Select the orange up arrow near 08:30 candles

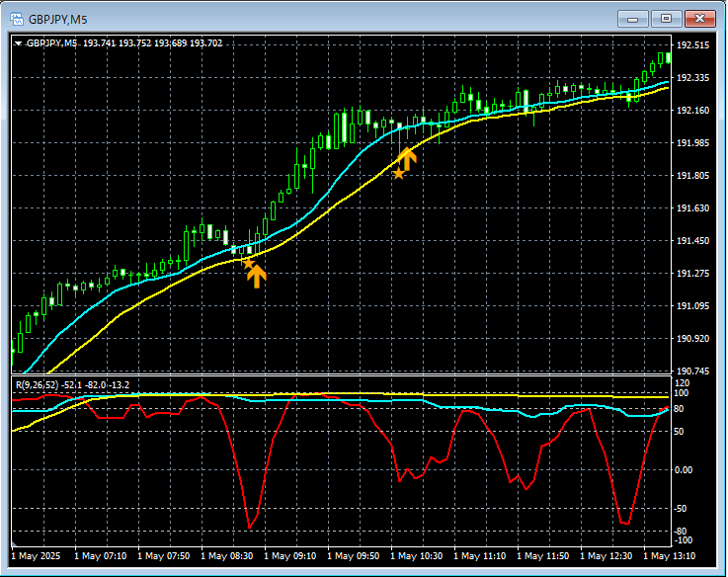coord(257,277)
